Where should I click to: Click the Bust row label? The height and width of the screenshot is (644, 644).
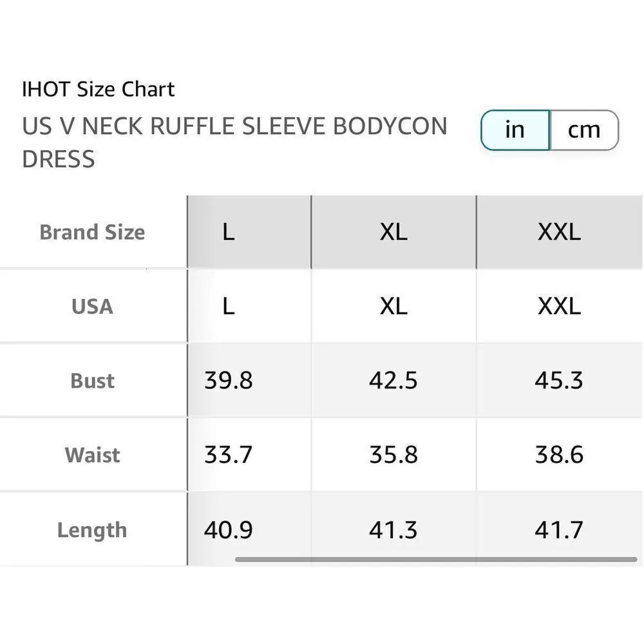pos(92,381)
